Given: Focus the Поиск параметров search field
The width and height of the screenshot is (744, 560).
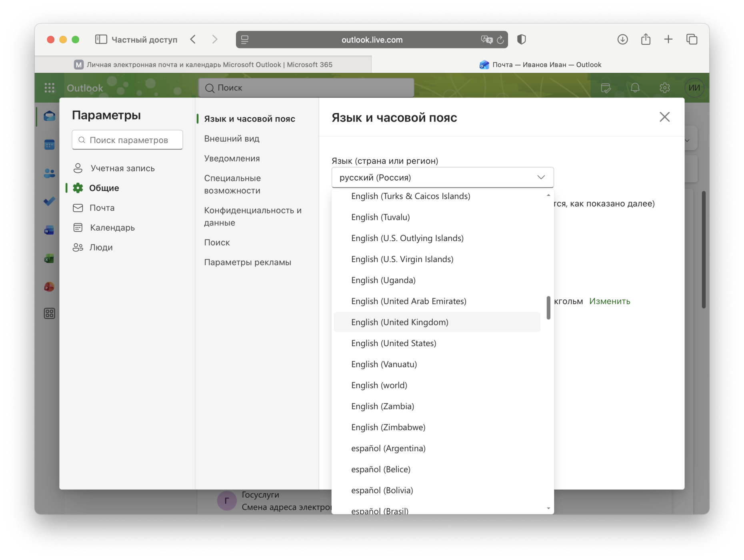Looking at the screenshot, I should pyautogui.click(x=127, y=140).
